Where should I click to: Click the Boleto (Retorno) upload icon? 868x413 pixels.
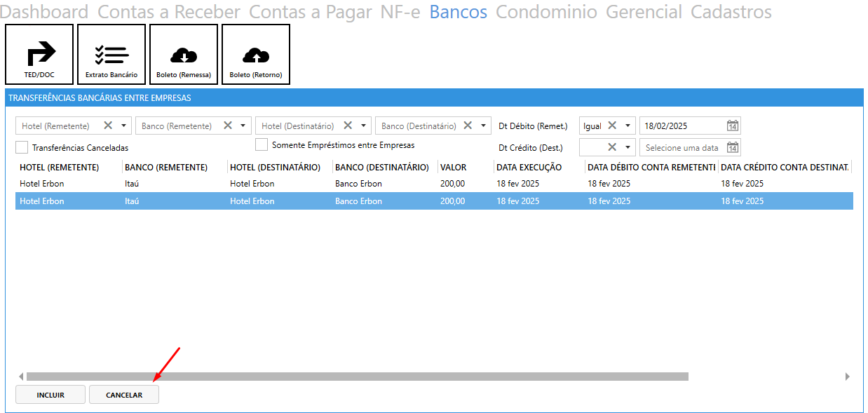[x=256, y=55]
